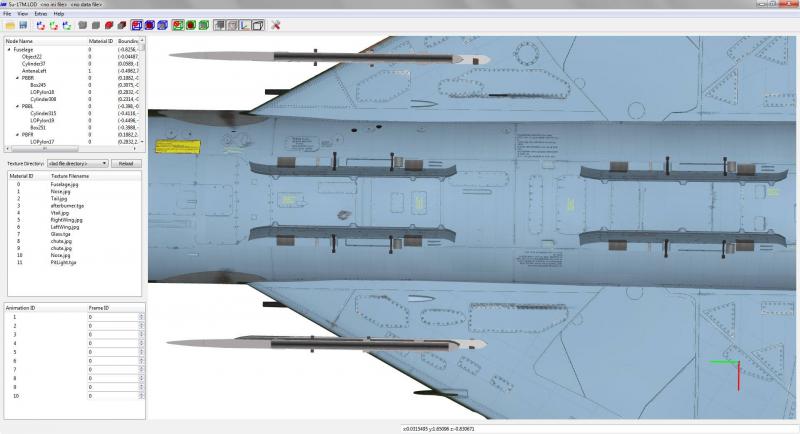Click the red sphere on green icon
Image resolution: width=800 pixels, height=434 pixels.
click(x=191, y=25)
